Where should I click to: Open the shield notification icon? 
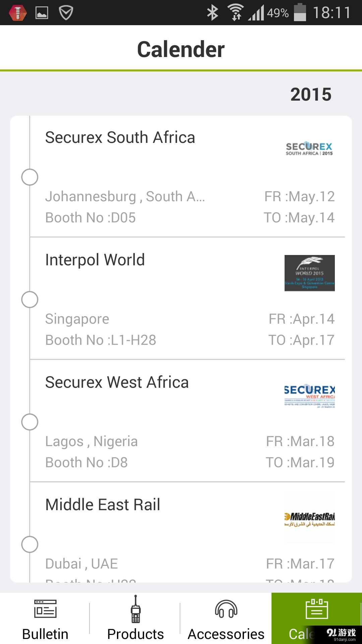click(x=66, y=13)
